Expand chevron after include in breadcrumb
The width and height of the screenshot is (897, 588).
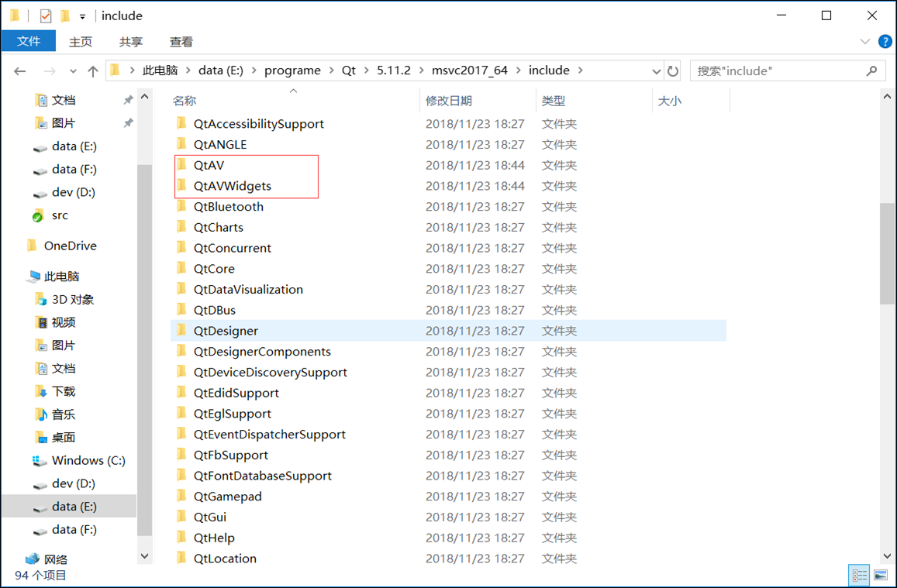[x=581, y=70]
